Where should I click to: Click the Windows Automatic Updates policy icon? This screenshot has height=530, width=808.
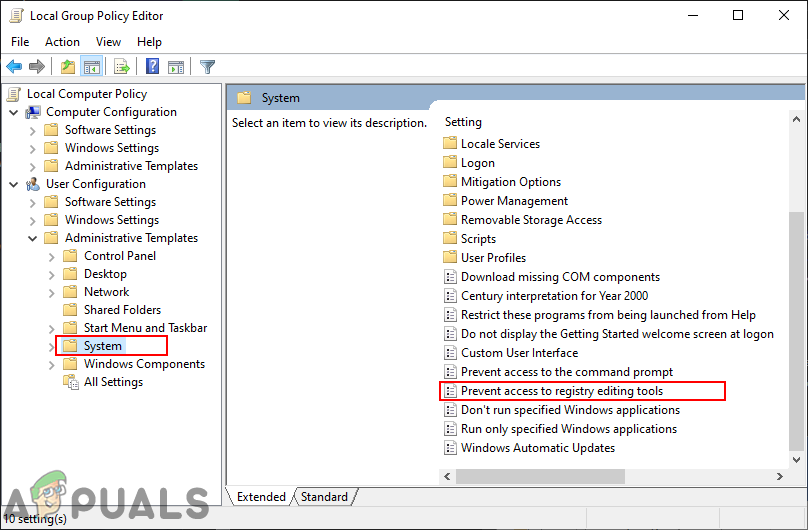tap(450, 448)
